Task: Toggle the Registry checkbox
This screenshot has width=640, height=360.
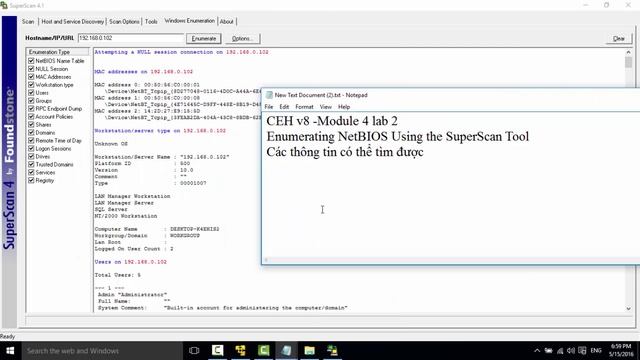Action: [31, 180]
